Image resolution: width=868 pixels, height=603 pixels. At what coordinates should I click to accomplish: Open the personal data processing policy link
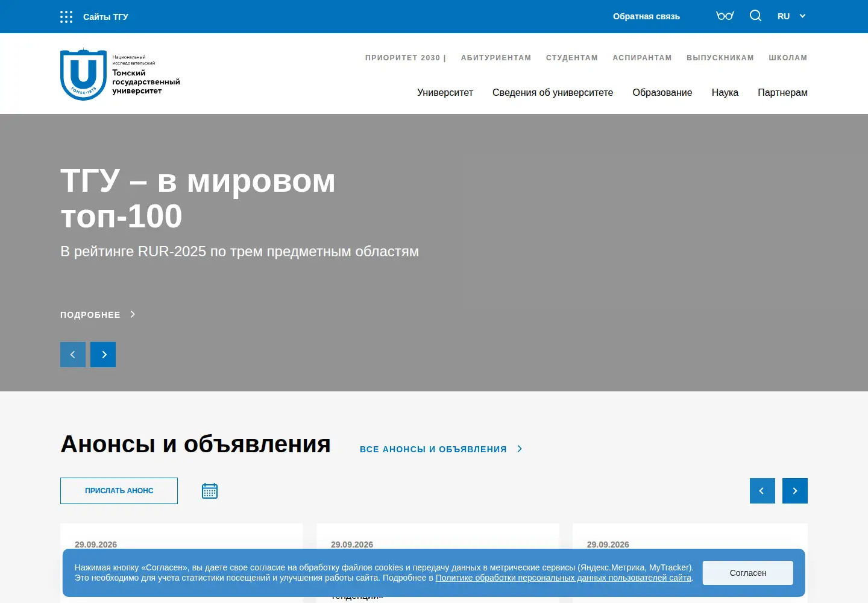click(x=564, y=578)
